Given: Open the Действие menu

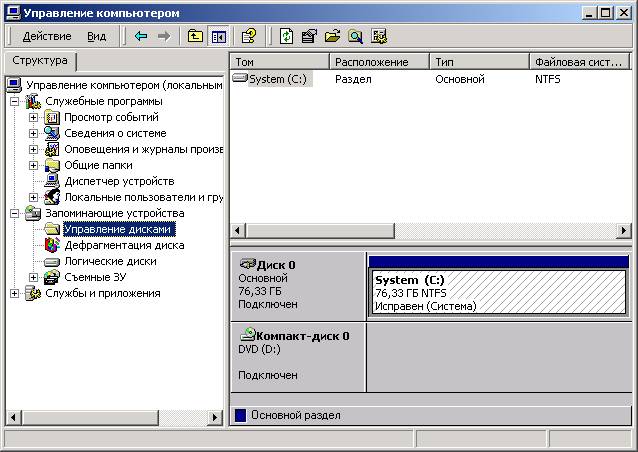Looking at the screenshot, I should click(46, 36).
